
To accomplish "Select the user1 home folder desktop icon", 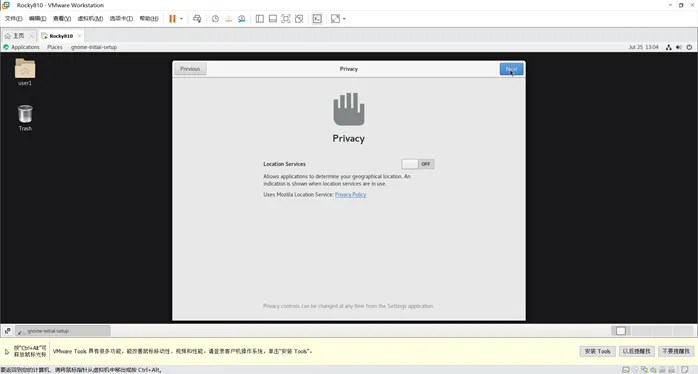I will (25, 72).
